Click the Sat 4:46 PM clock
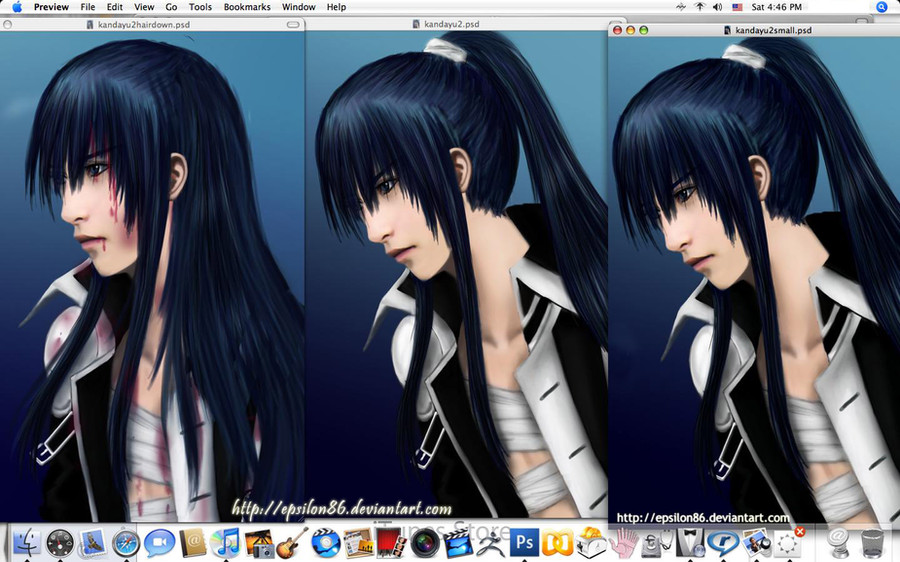This screenshot has height=562, width=900. pos(777,7)
